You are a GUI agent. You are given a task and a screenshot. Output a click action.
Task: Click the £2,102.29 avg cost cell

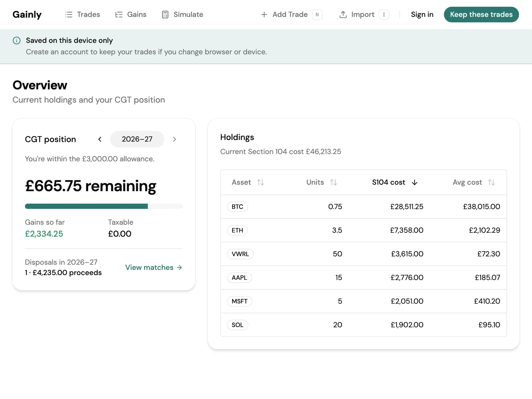484,230
